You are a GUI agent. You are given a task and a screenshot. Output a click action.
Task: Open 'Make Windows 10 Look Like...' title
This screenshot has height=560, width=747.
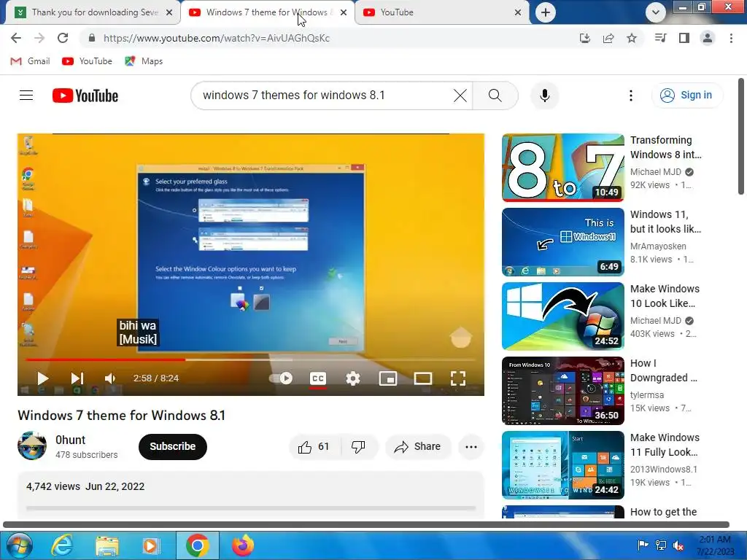click(665, 296)
